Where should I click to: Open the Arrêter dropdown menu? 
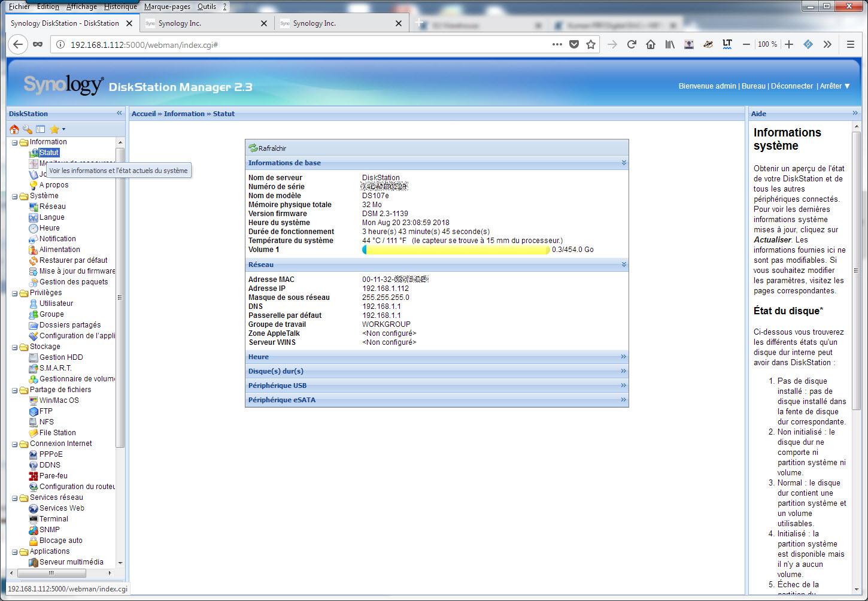(x=834, y=86)
